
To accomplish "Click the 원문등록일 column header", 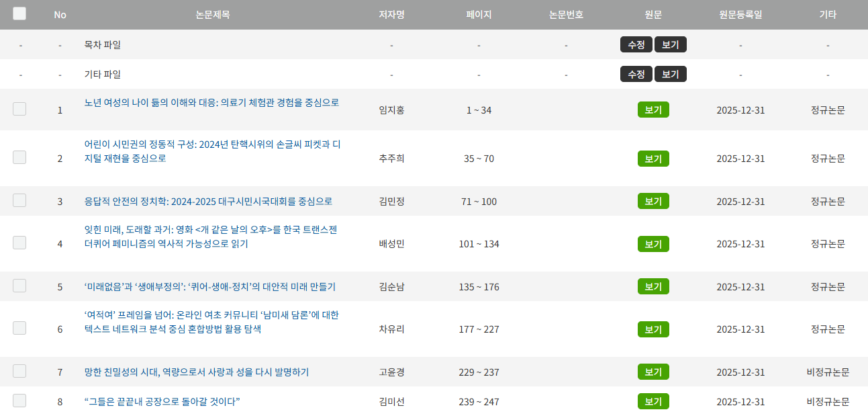I will pos(740,15).
